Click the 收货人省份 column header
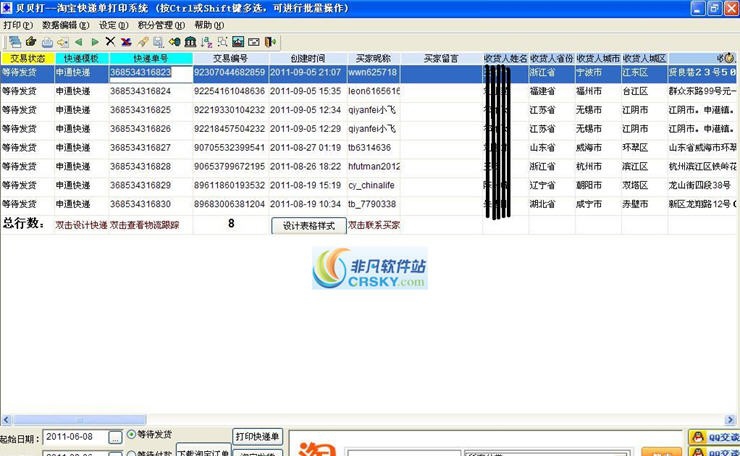 pos(552,59)
